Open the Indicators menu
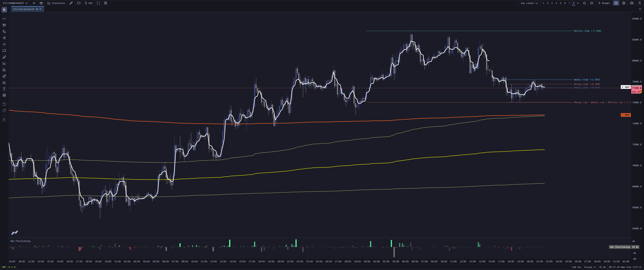This screenshot has width=644, height=270. point(56,3)
